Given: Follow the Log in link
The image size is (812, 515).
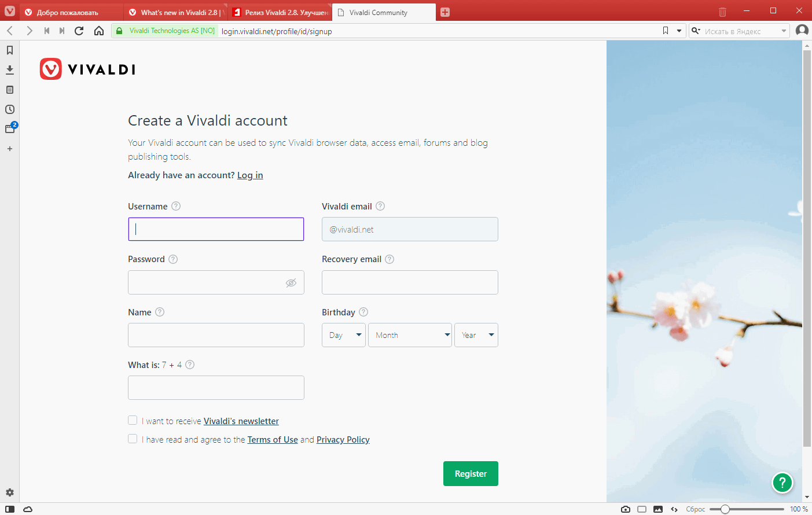Looking at the screenshot, I should tap(249, 175).
